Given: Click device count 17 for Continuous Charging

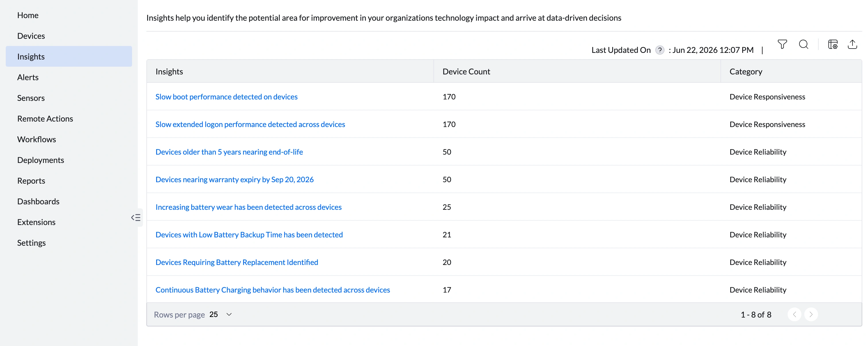Looking at the screenshot, I should coord(446,290).
